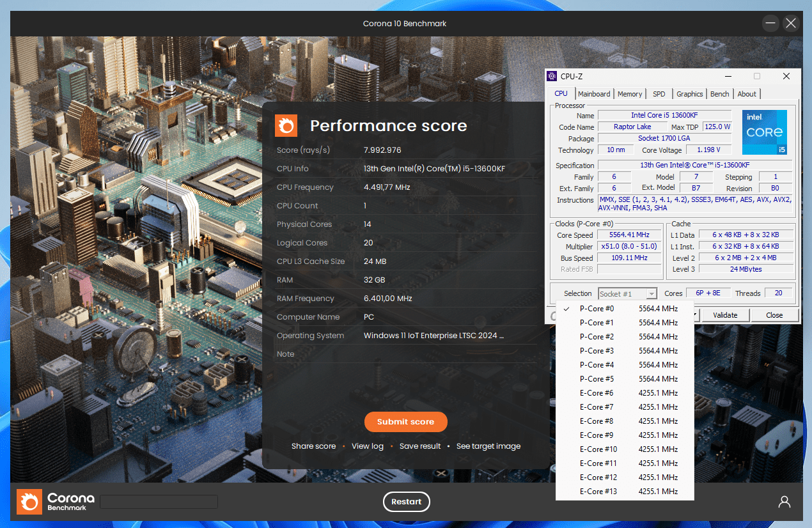Click the Multiplier field x51.0 (8.0 - 51.0)

coord(629,247)
